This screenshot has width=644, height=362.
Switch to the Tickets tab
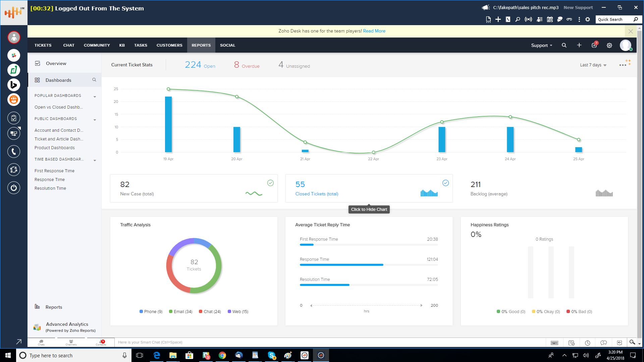click(x=43, y=45)
